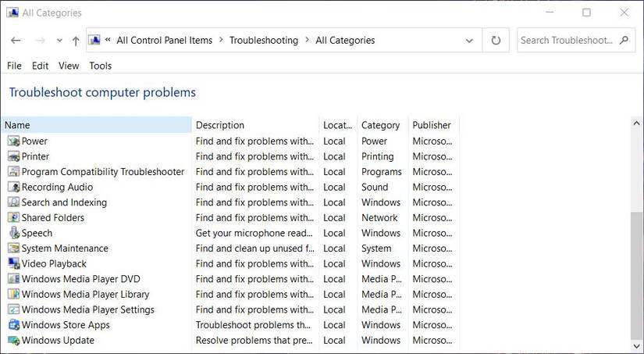
Task: Click the Search and Indexing icon
Action: (13, 202)
